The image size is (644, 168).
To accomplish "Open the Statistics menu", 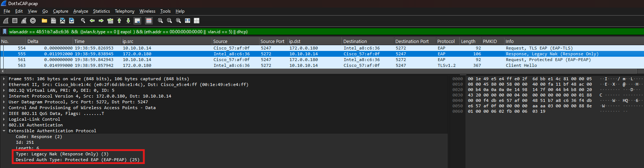I will (101, 11).
